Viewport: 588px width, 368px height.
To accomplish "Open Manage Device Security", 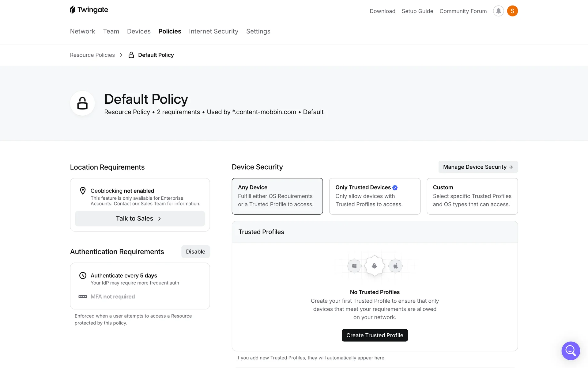I will coord(478,167).
